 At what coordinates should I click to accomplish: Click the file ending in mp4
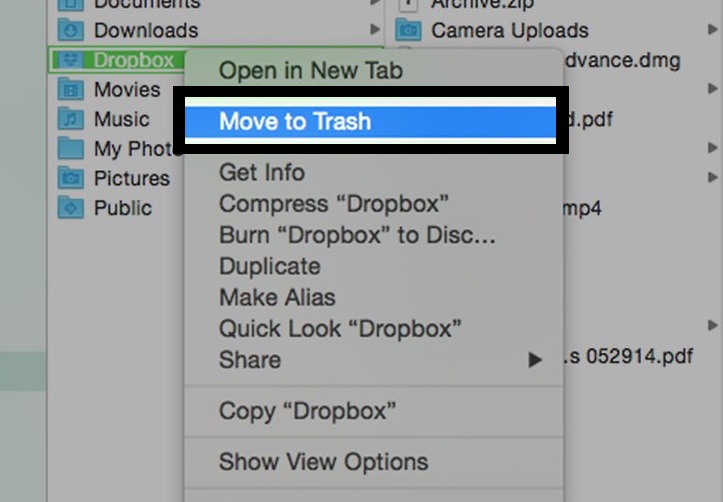click(x=583, y=208)
